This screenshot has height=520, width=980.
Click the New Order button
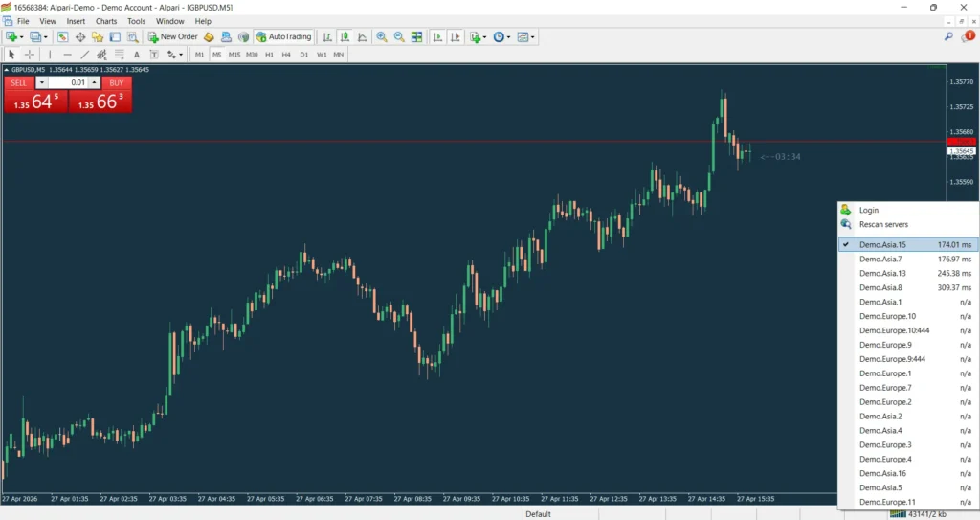coord(172,37)
